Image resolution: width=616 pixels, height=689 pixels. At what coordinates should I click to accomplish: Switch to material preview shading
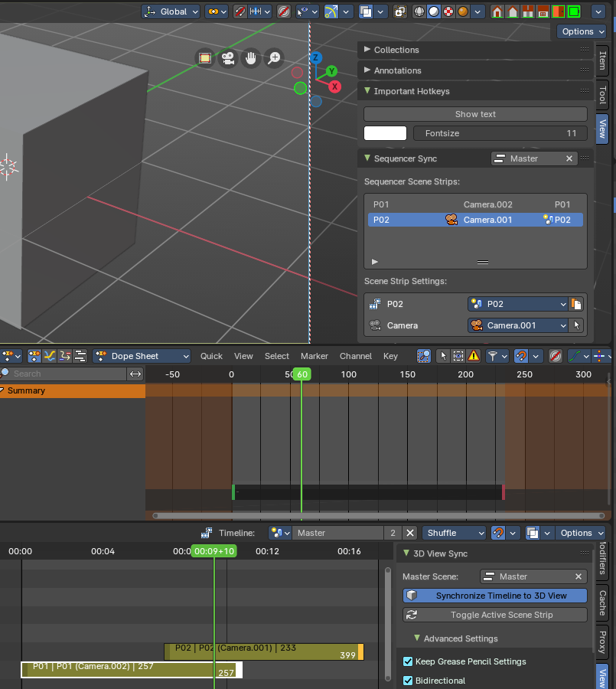click(448, 11)
